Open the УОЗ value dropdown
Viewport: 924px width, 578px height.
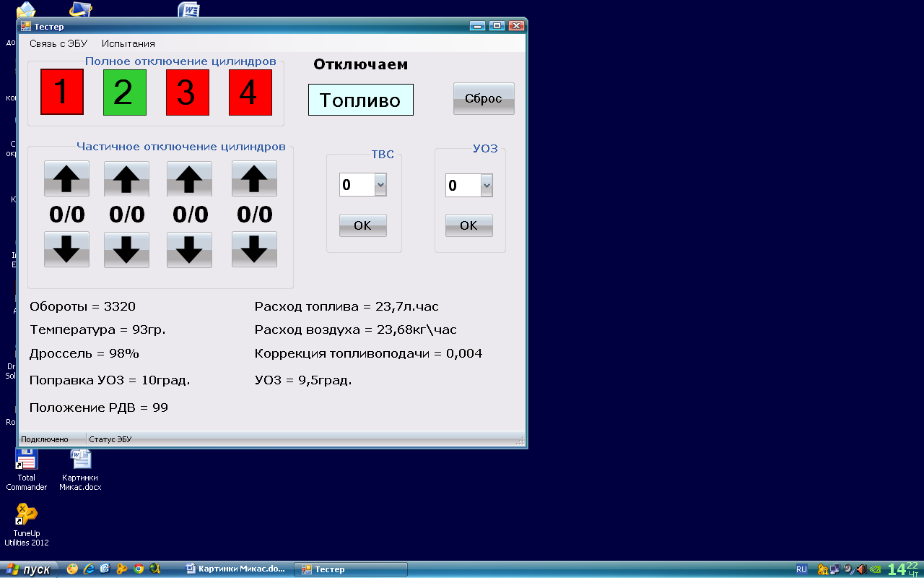(x=487, y=186)
